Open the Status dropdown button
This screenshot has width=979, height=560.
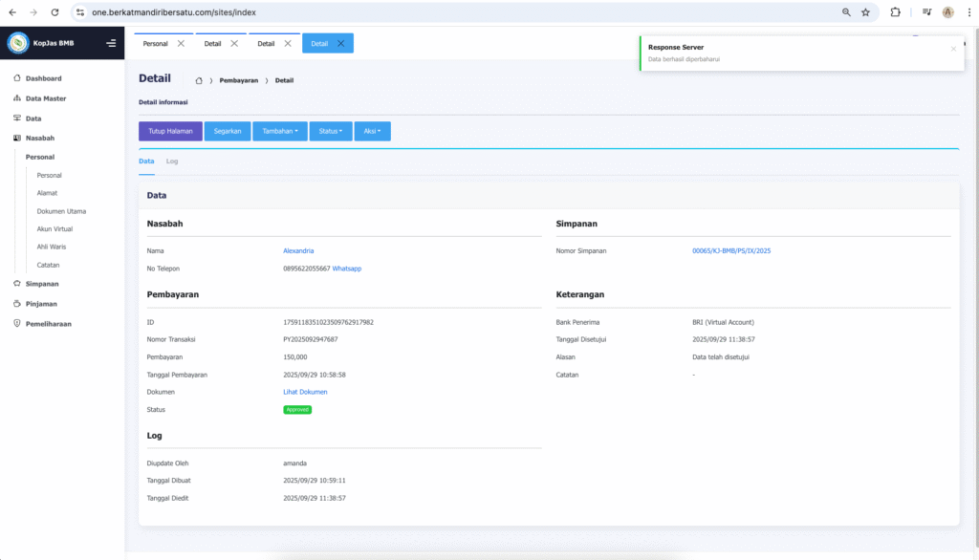tap(331, 131)
